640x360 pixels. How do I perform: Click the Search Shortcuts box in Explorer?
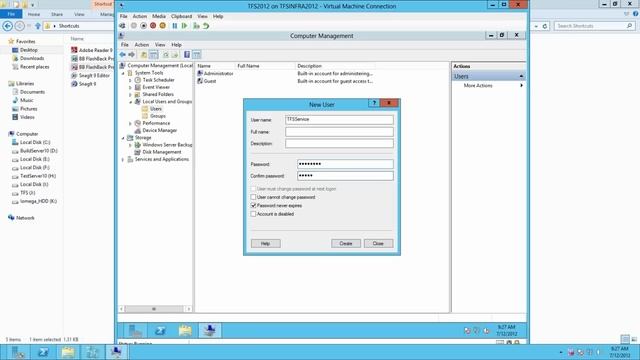click(x=594, y=26)
